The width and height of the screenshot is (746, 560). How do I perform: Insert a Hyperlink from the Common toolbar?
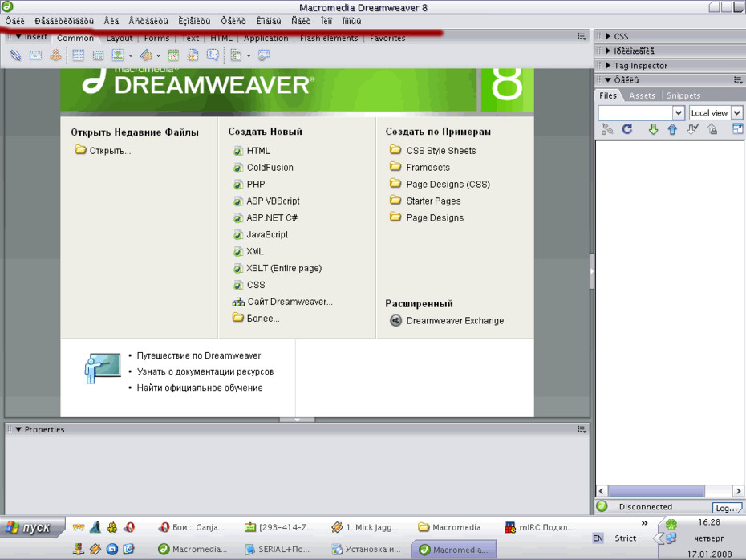pos(16,55)
